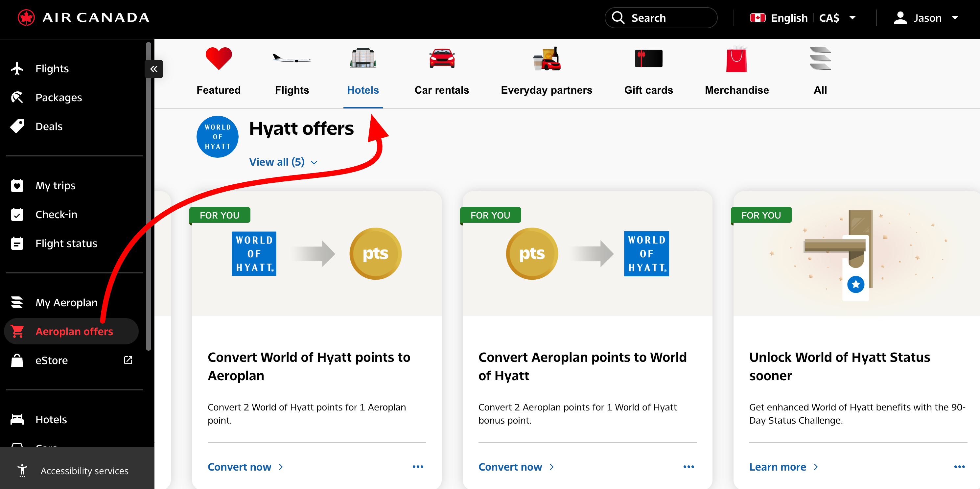This screenshot has width=980, height=489.
Task: Open Deals in the sidebar
Action: [49, 126]
